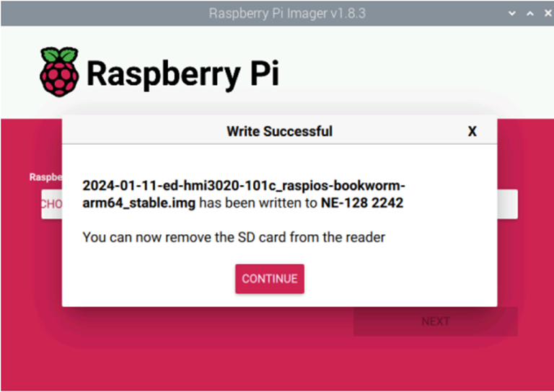This screenshot has height=392, width=554.
Task: Click the Write Successful dialog title
Action: click(x=279, y=131)
